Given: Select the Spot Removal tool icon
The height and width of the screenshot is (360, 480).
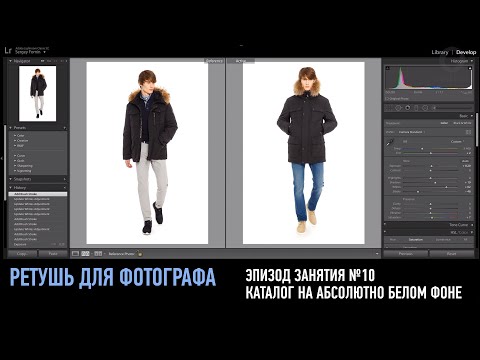Looking at the screenshot, I should pos(398,108).
